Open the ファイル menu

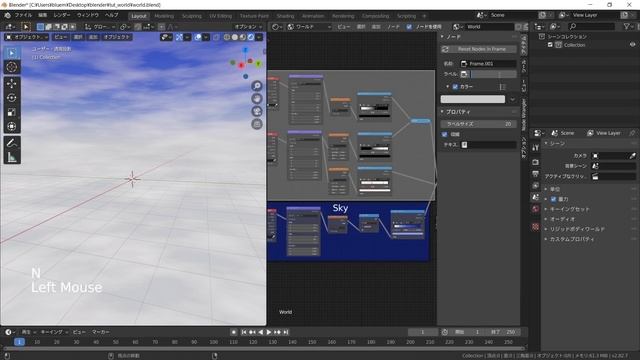point(23,16)
